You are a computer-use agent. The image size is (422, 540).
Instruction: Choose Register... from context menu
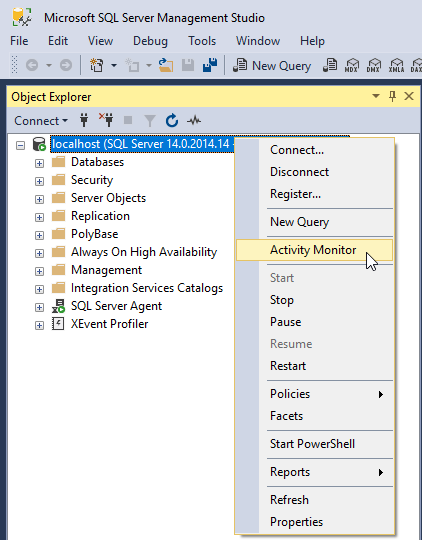coord(314,194)
